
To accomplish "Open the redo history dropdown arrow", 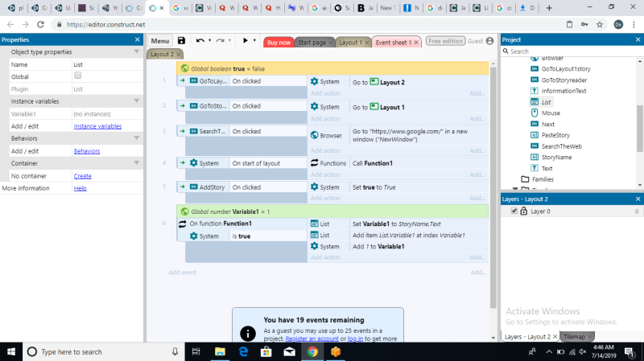I will pos(229,41).
